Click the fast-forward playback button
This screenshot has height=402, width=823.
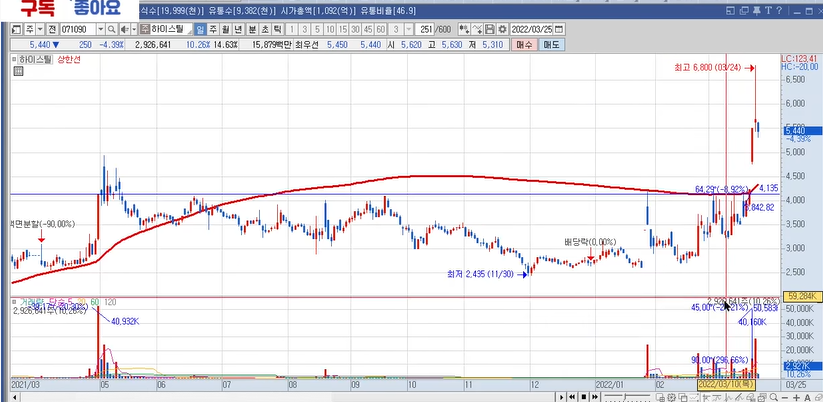pyautogui.click(x=595, y=397)
